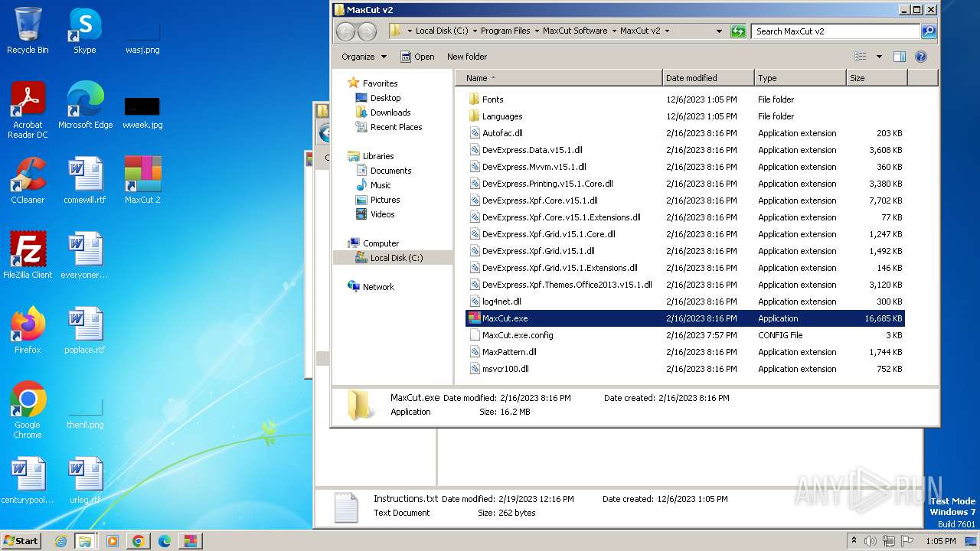Image resolution: width=980 pixels, height=551 pixels.
Task: Sort files by the Name column
Action: [x=559, y=78]
